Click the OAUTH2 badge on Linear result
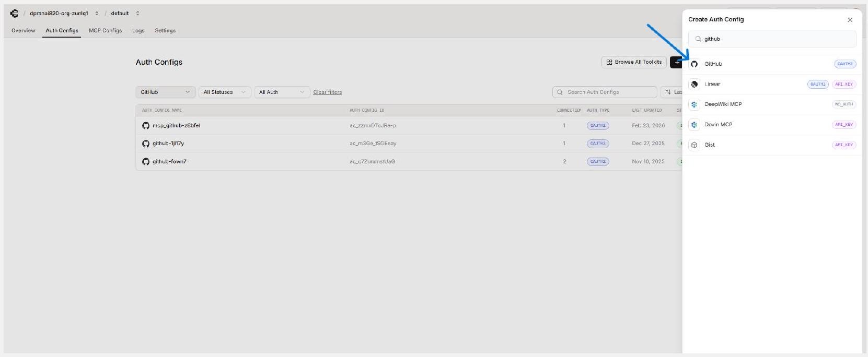Image resolution: width=868 pixels, height=357 pixels. (x=818, y=84)
